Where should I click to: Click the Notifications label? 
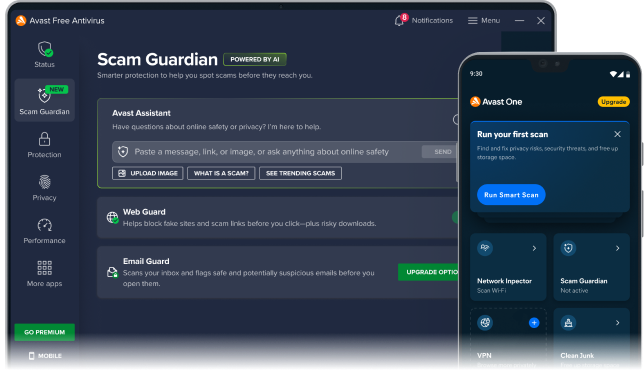tap(432, 21)
